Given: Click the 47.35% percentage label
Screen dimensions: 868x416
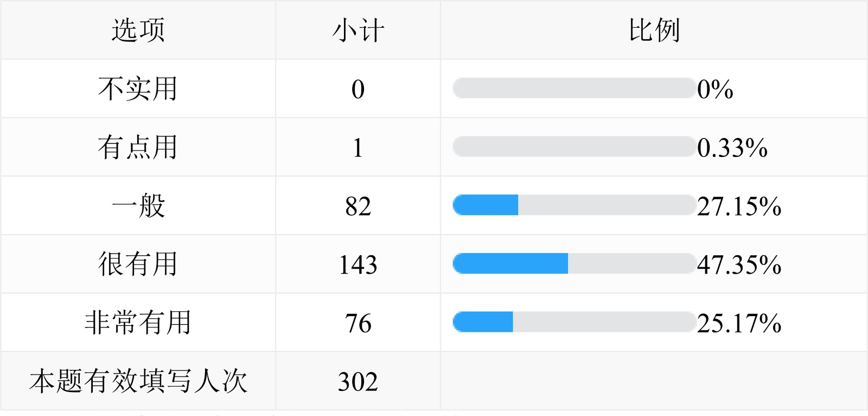Looking at the screenshot, I should [x=739, y=265].
